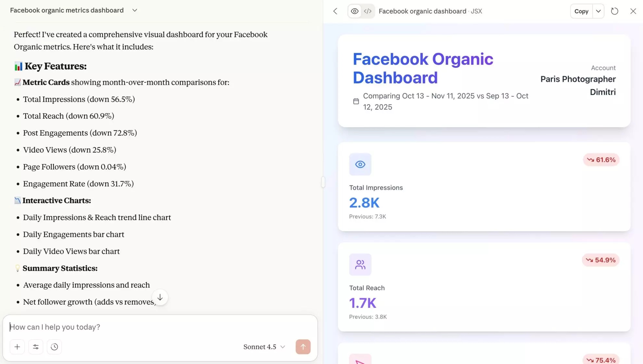Open the Sonnet 4.5 model selector
This screenshot has width=643, height=364.
[264, 347]
